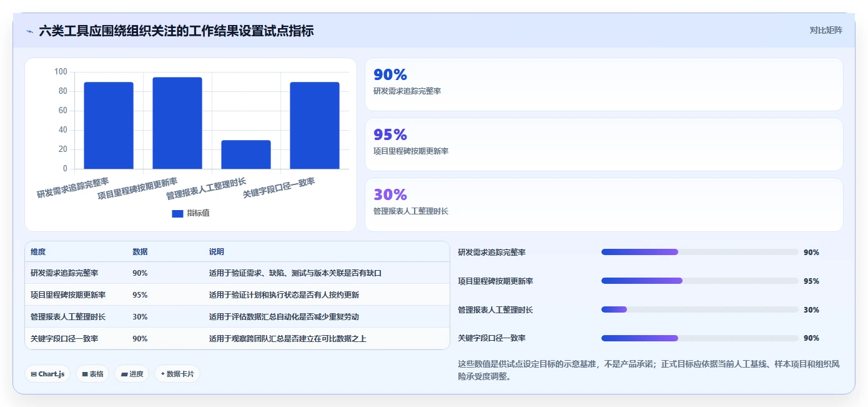Click the 数据卡片 tag chip
868x407 pixels.
(177, 374)
